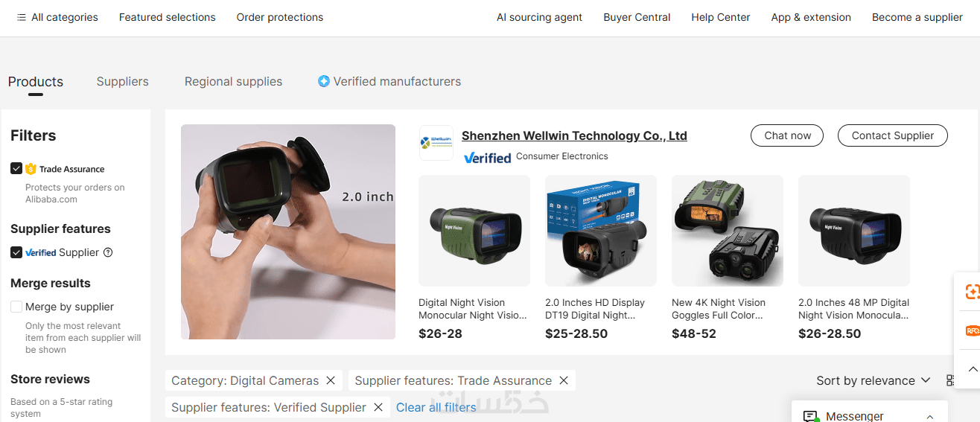Viewport: 980px width, 422px height.
Task: Open the All categories hamburger icon
Action: click(x=22, y=17)
